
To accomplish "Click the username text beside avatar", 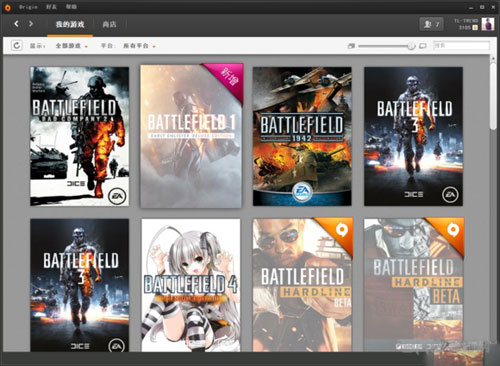I will point(466,21).
